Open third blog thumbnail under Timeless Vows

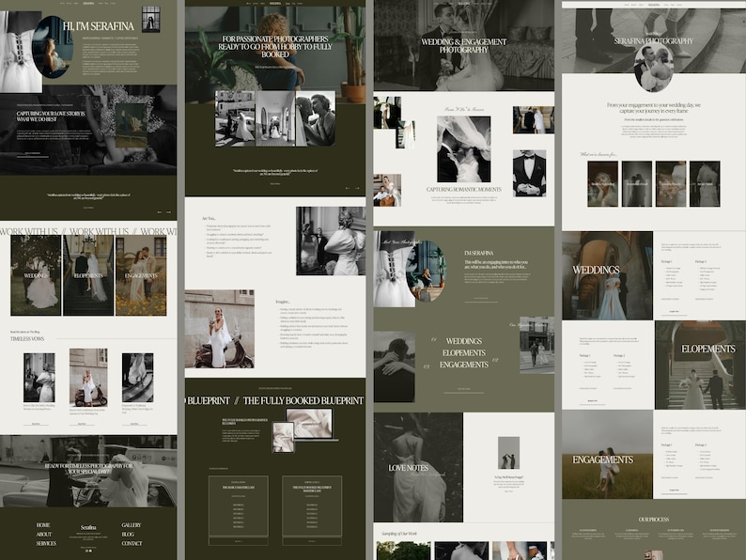137,378
